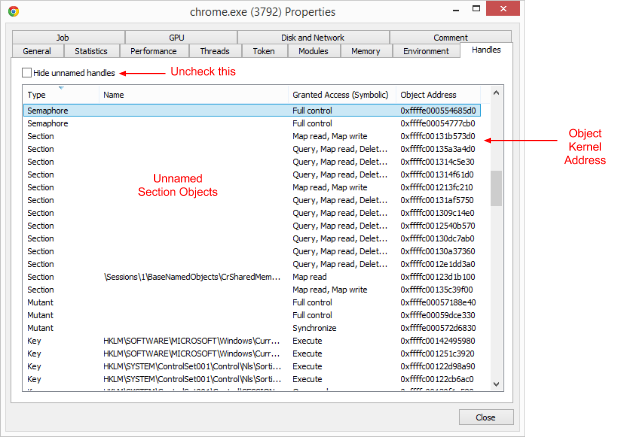This screenshot has width=624, height=437.
Task: Open the Token tab
Action: [264, 51]
